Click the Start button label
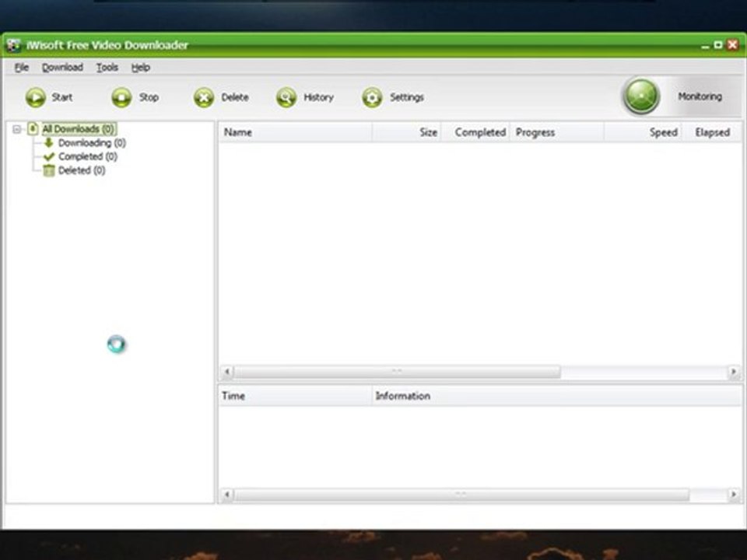 pyautogui.click(x=62, y=98)
